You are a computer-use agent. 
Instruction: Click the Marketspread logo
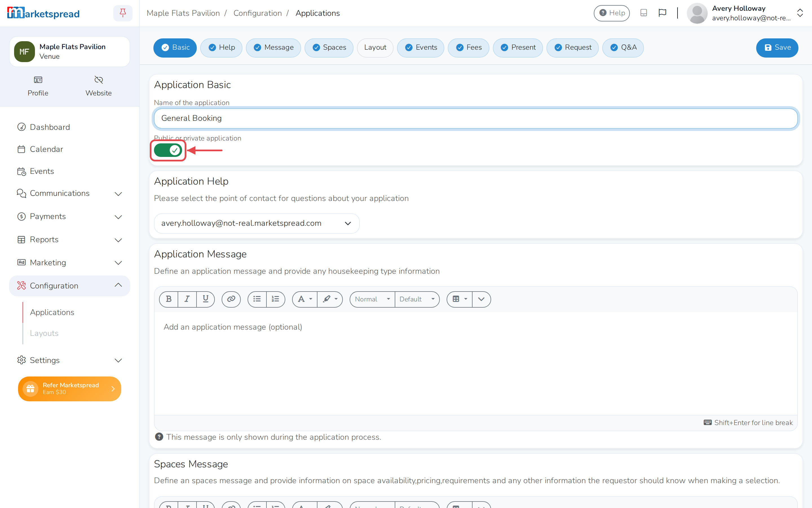pos(43,13)
